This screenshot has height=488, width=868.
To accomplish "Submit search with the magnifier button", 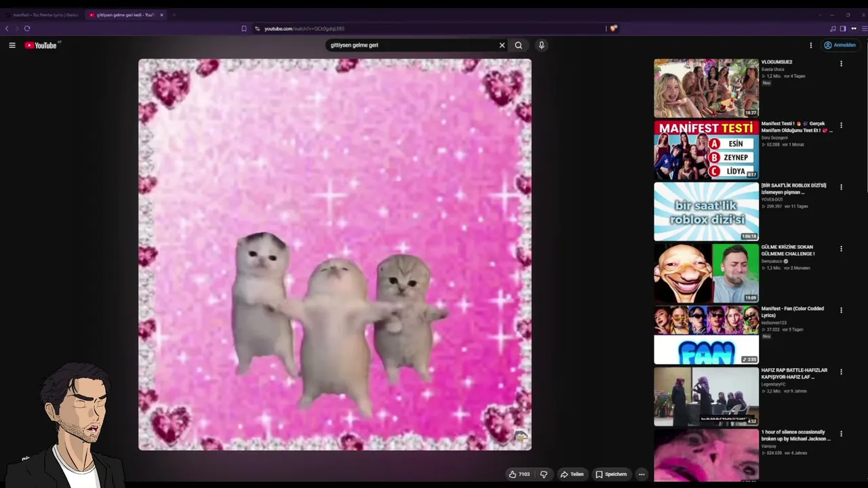I will pyautogui.click(x=519, y=45).
